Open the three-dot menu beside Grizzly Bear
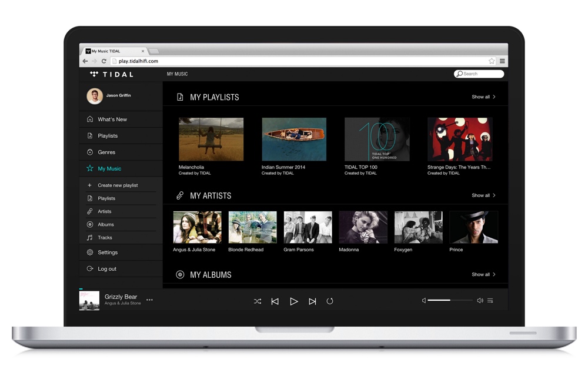This screenshot has height=372, width=588. (x=149, y=300)
